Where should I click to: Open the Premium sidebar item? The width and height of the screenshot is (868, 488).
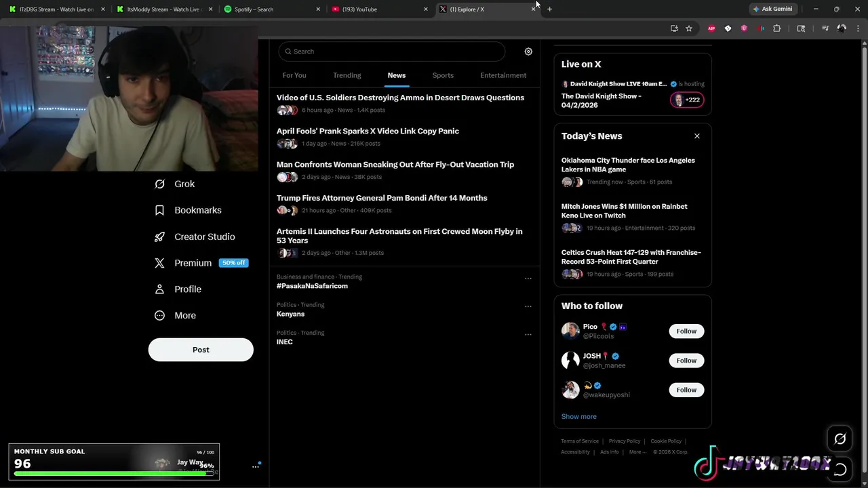click(201, 263)
